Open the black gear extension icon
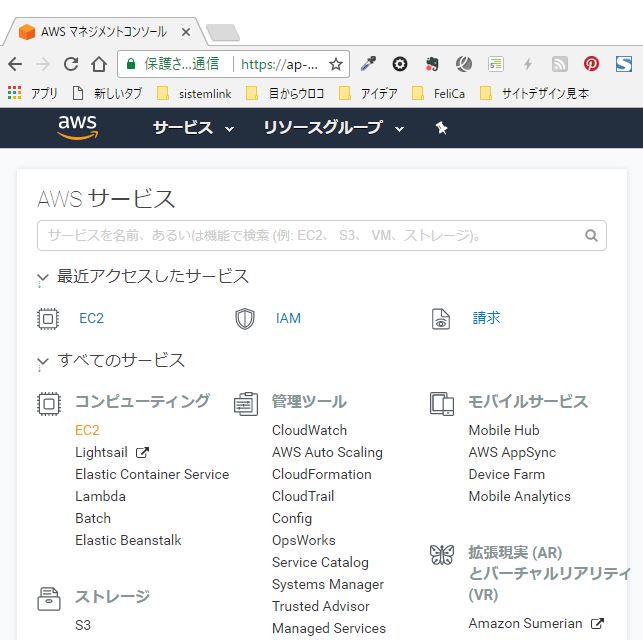The image size is (643, 640). [x=400, y=64]
